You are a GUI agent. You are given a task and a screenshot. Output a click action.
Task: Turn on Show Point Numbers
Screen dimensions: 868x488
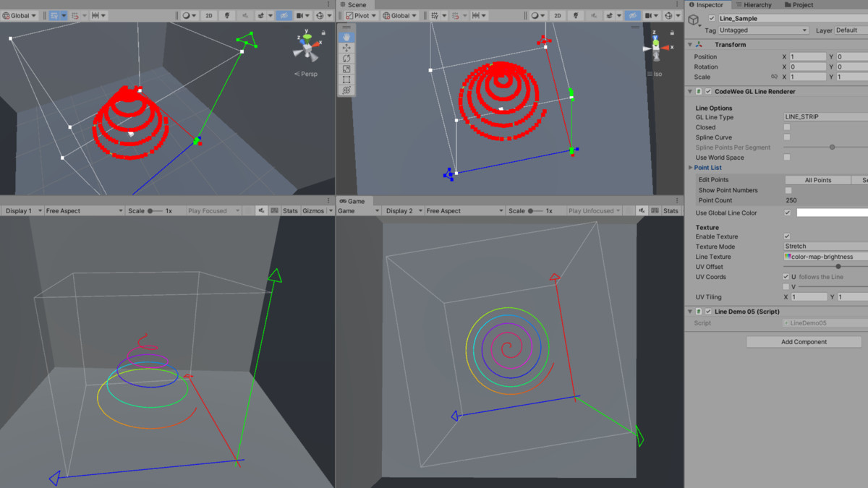(x=788, y=190)
